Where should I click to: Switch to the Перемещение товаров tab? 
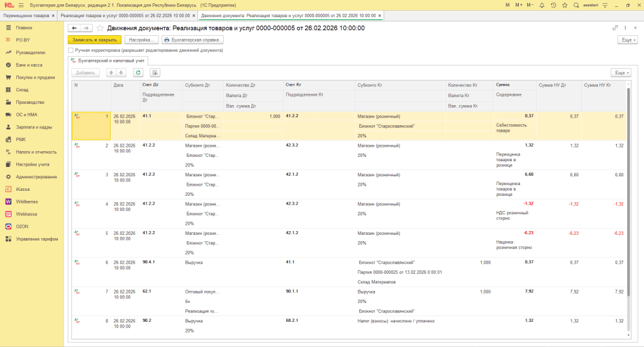click(30, 15)
